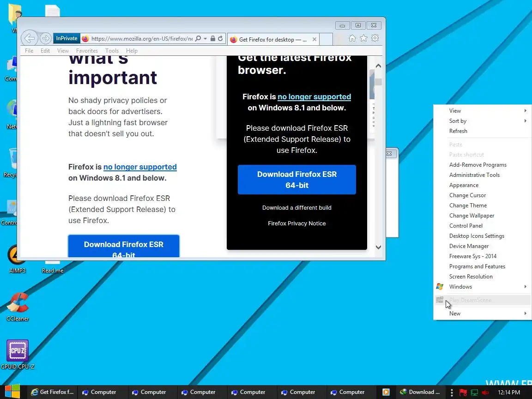This screenshot has width=532, height=399.
Task: Open the address bar autocomplete dropdown arrow
Action: [x=205, y=39]
